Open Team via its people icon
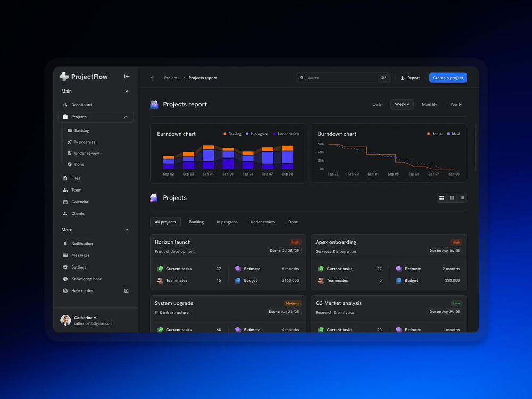 coord(65,190)
